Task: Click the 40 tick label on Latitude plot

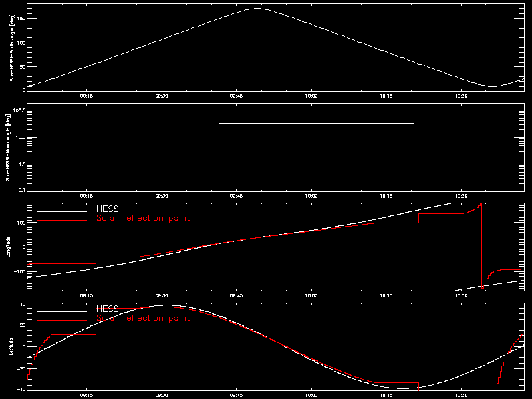Action: [x=23, y=305]
